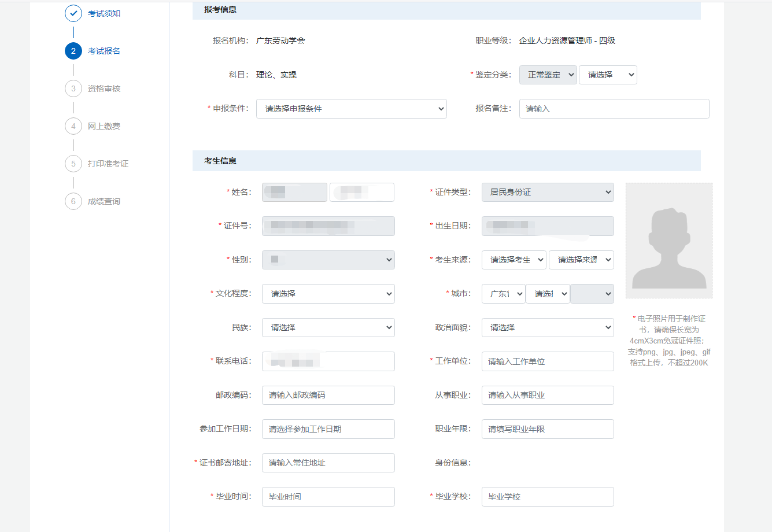The width and height of the screenshot is (772, 532).
Task: Open the empty district dropdown in 城市 row
Action: pos(592,294)
